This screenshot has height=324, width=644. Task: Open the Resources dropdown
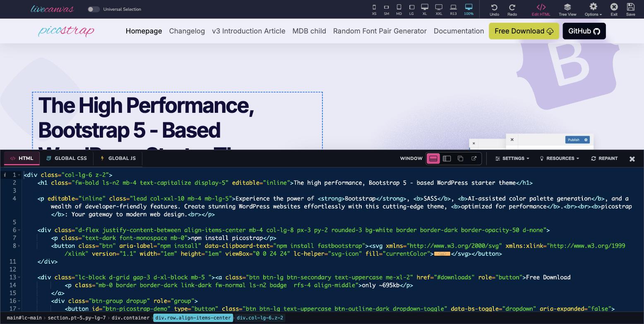(x=560, y=158)
